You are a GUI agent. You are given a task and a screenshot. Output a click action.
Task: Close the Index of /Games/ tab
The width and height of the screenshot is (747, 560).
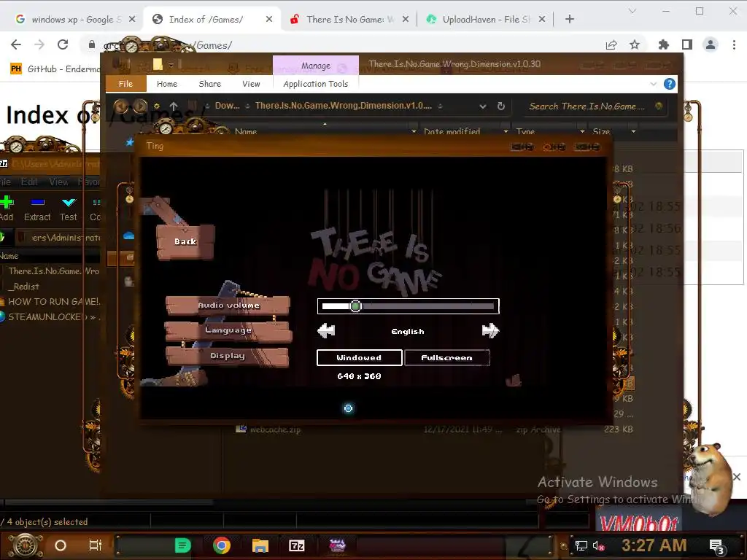(x=269, y=19)
